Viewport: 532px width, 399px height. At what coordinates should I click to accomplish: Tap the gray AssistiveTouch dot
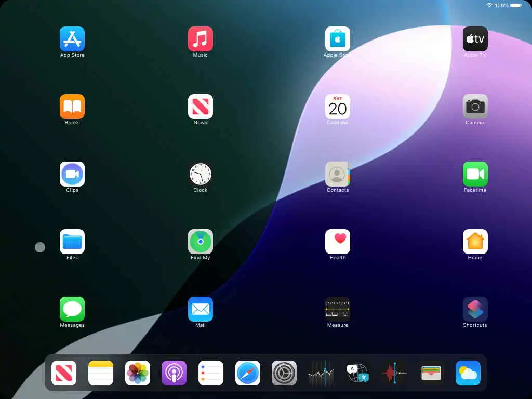40,247
